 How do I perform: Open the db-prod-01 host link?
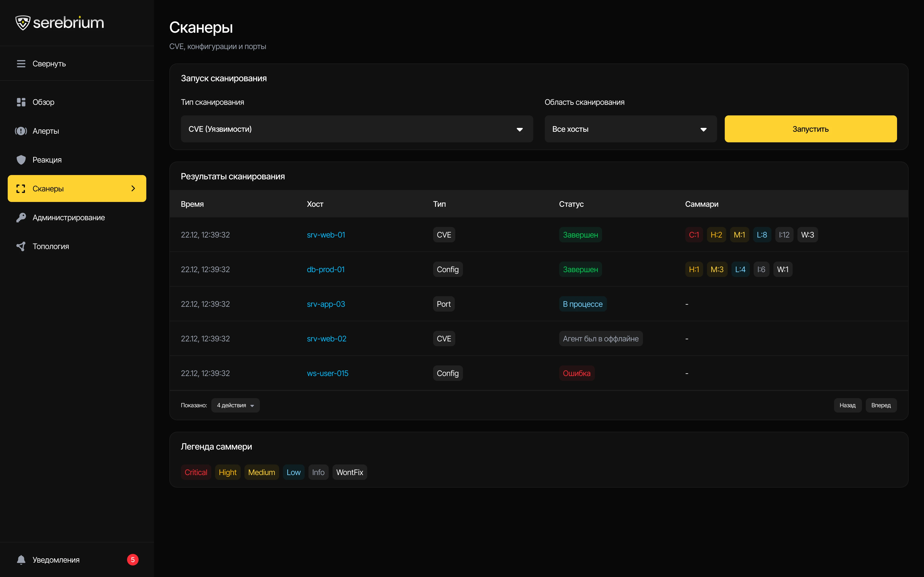pos(326,270)
